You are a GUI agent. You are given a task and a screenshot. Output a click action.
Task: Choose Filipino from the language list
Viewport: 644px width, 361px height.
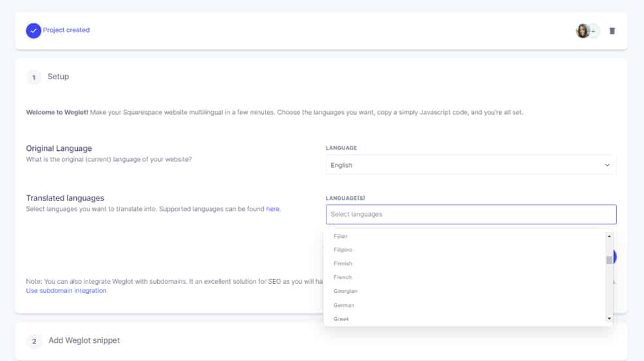click(x=343, y=249)
